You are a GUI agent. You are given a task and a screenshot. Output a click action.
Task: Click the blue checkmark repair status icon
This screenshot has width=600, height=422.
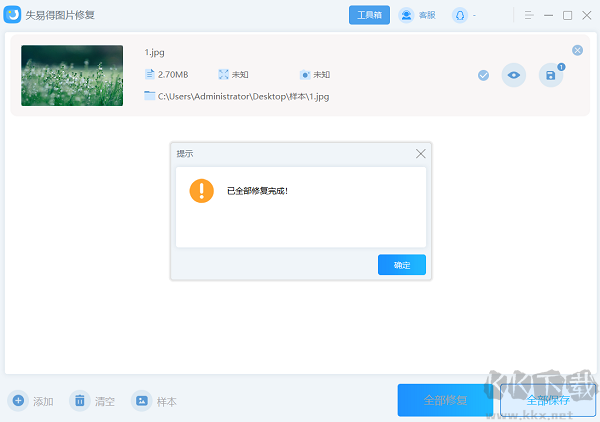click(x=483, y=75)
